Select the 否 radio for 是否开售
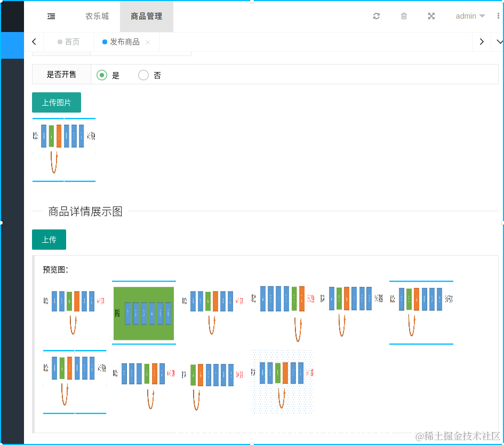 tap(143, 75)
